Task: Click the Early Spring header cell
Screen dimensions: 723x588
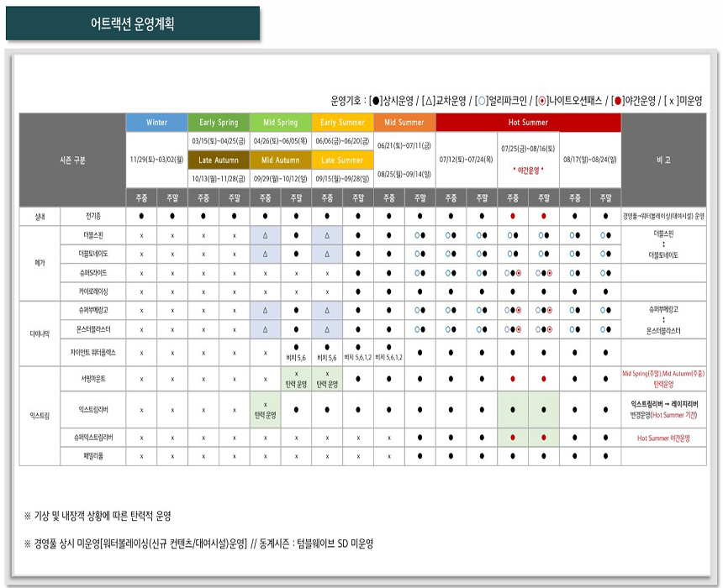Action: pyautogui.click(x=219, y=123)
